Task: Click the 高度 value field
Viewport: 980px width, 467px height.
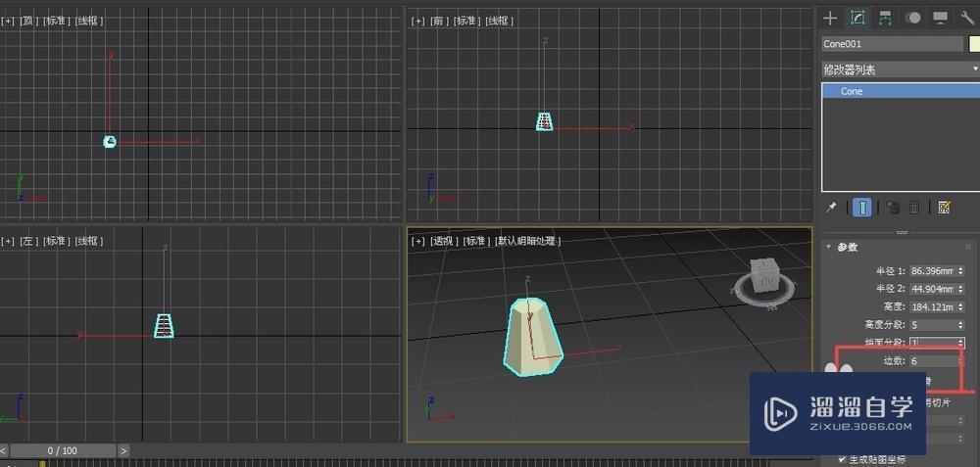Action: point(933,306)
